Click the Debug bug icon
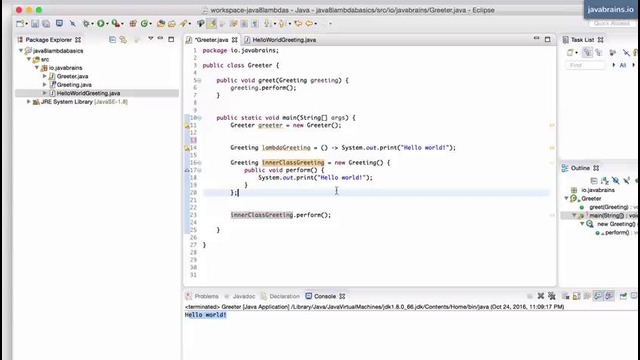The image size is (640, 360). [86, 24]
